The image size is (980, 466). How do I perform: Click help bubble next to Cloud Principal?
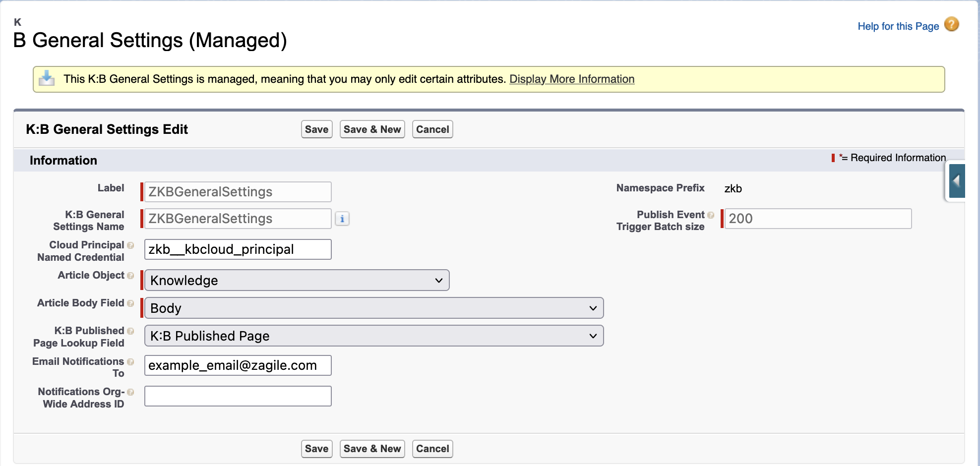130,245
